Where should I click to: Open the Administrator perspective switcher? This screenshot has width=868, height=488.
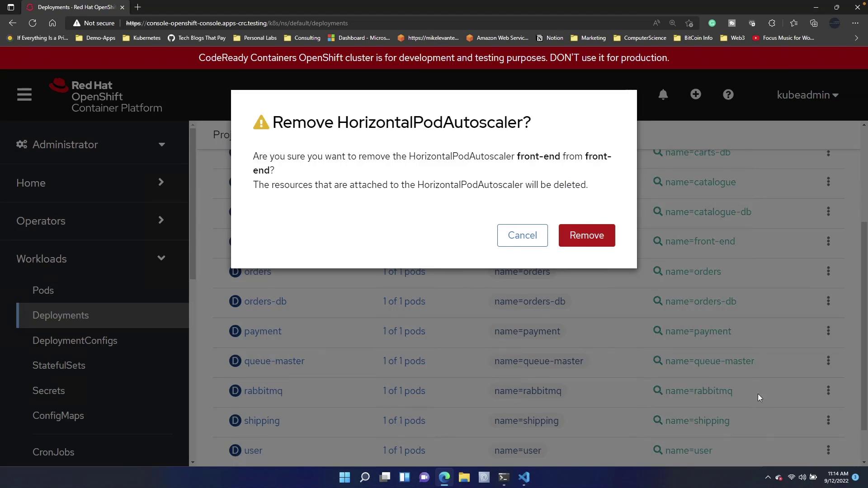[90, 145]
